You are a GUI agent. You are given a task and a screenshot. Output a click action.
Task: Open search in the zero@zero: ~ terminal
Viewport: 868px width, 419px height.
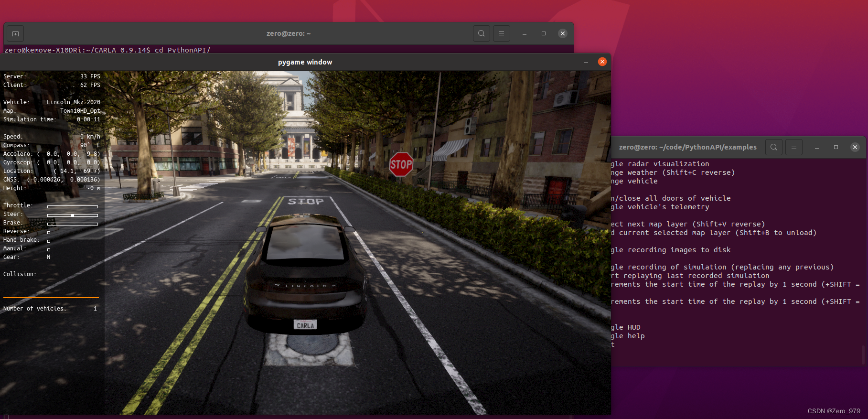point(481,33)
